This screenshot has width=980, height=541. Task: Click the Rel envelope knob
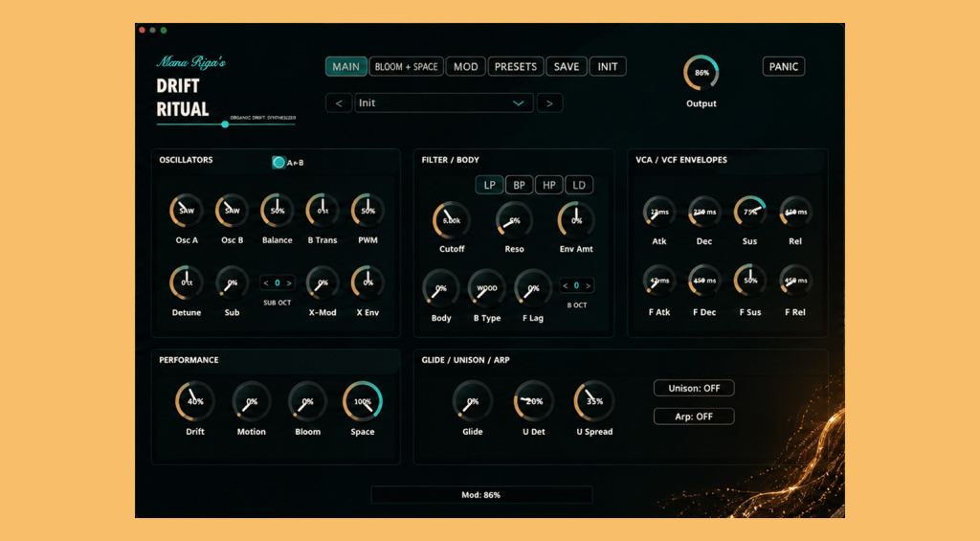pyautogui.click(x=795, y=212)
